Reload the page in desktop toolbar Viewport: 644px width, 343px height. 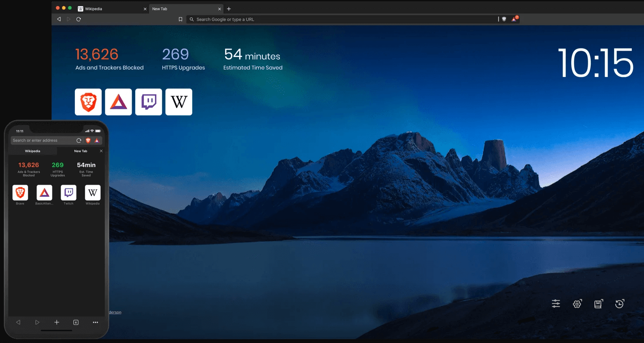[x=78, y=19]
